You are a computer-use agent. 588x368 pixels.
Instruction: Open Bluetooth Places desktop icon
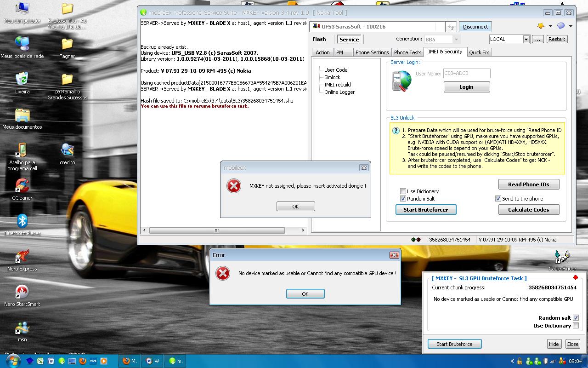point(22,224)
